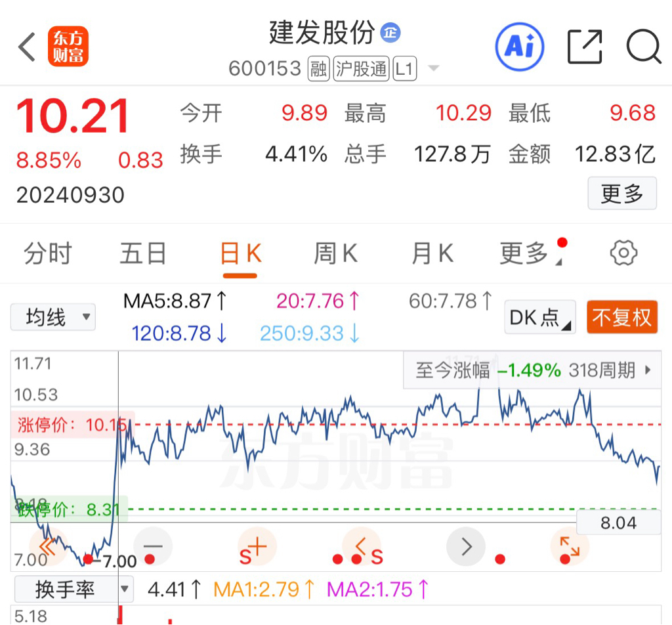Tap the MA1:2.79 turnover value
This screenshot has height=625, width=672.
coord(264,590)
